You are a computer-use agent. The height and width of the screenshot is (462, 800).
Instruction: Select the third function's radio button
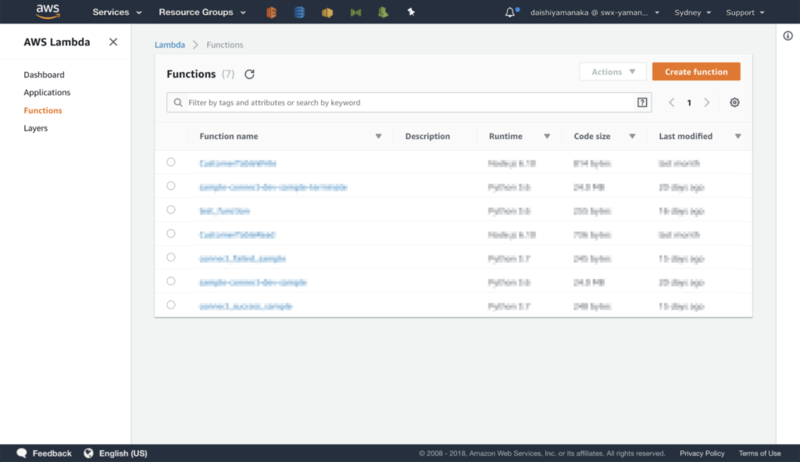tap(171, 210)
